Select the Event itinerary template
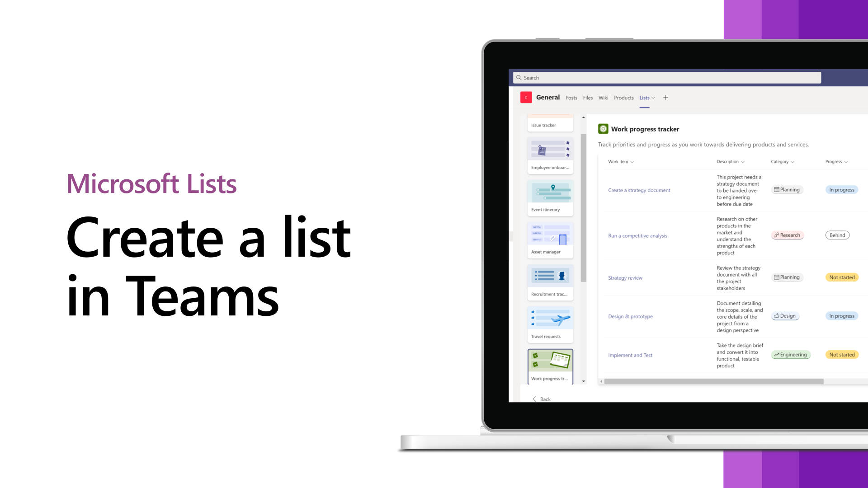Screen dimensions: 868x488 tap(550, 197)
